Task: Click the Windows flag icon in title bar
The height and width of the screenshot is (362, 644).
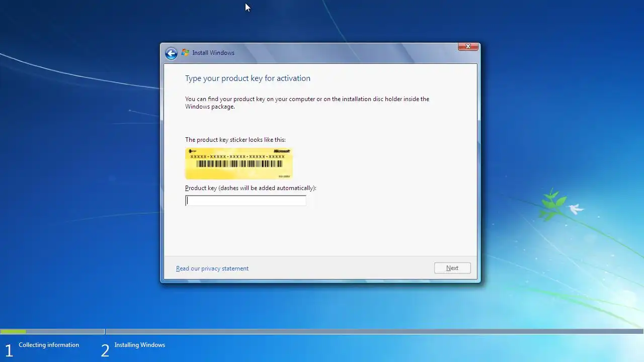Action: [x=185, y=53]
